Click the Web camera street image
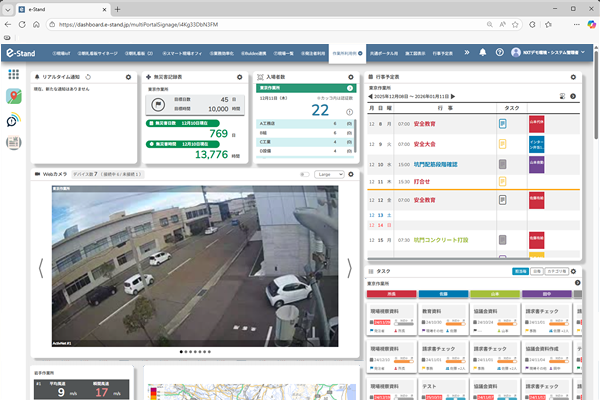Viewport: 600px width, 400px height. click(x=193, y=267)
